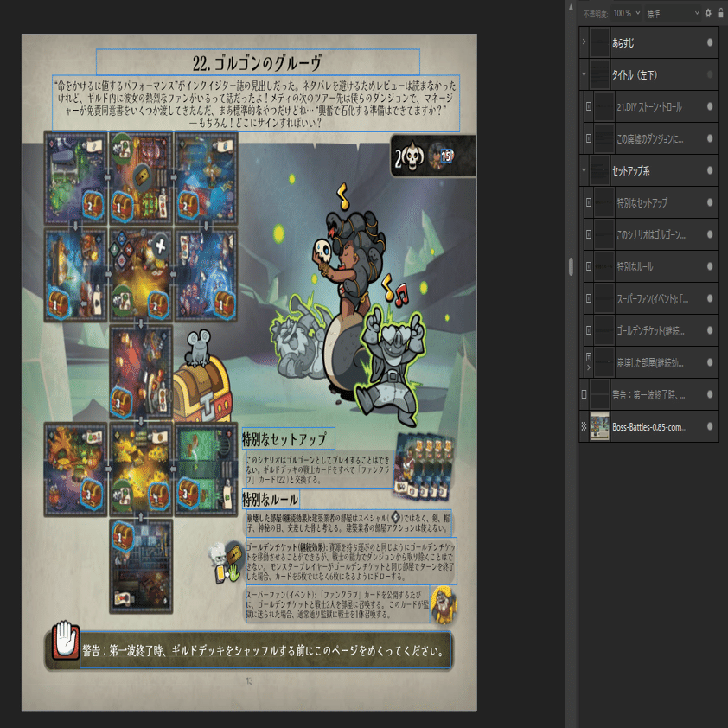Toggle the layer lock padlock icon
The image size is (728, 728).
pos(720,13)
